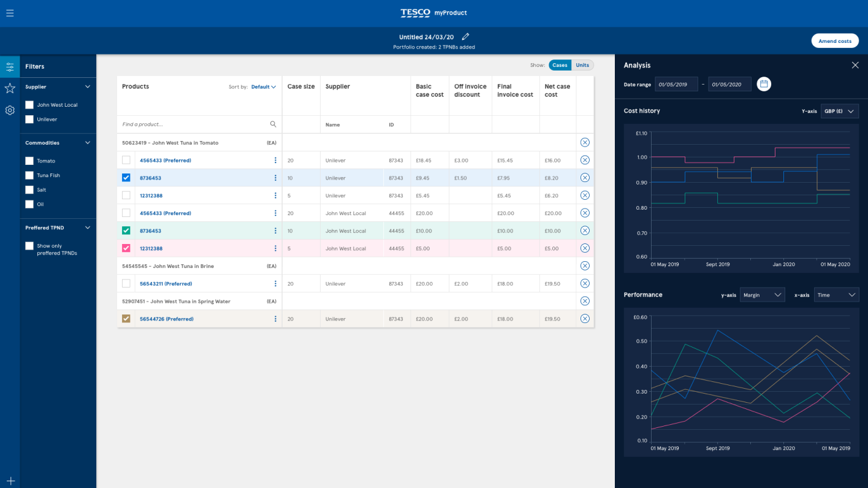Open kebab menu for 4565433 Unilever row
The width and height of the screenshot is (868, 488).
275,161
